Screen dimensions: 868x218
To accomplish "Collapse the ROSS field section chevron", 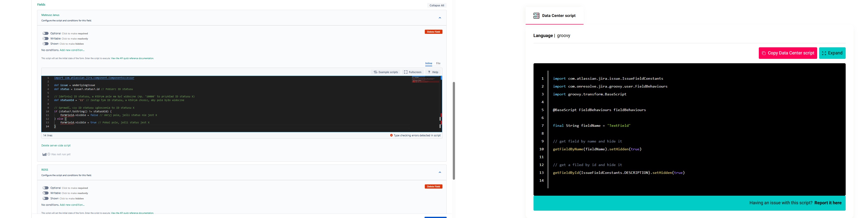I will point(440,172).
